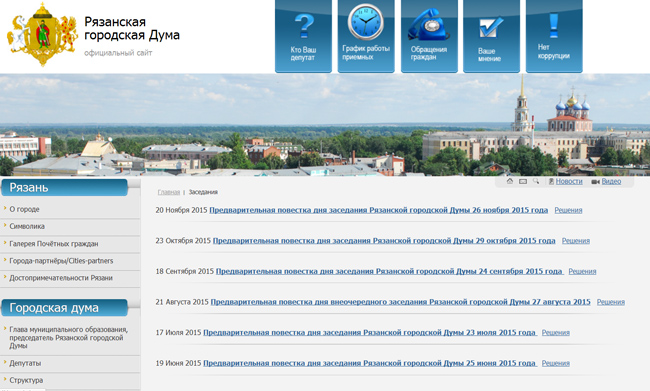This screenshot has width=650, height=391.
Task: Open Решения link for 23 Октября row
Action: (576, 241)
